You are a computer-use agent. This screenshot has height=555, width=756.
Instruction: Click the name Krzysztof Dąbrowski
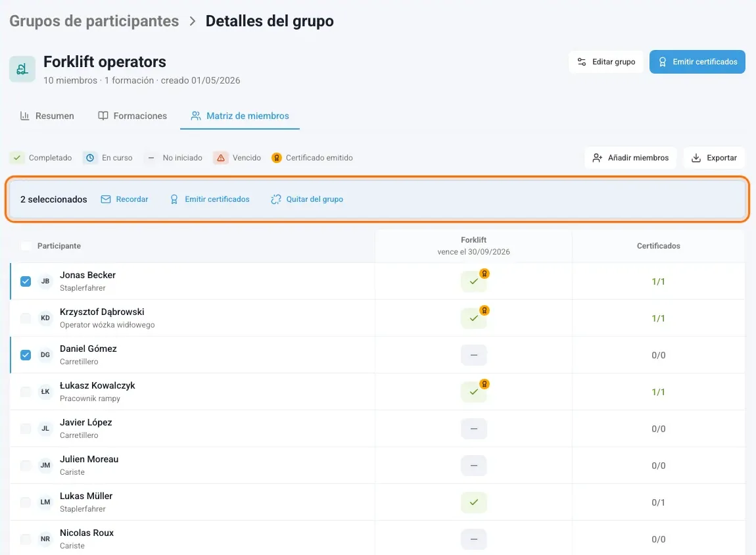click(x=102, y=312)
